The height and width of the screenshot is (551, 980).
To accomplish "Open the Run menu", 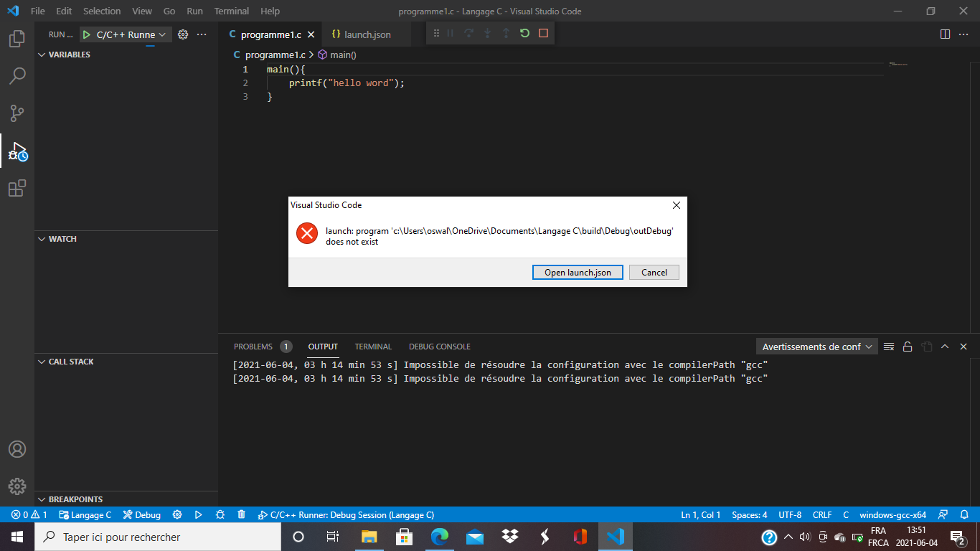I will (194, 11).
